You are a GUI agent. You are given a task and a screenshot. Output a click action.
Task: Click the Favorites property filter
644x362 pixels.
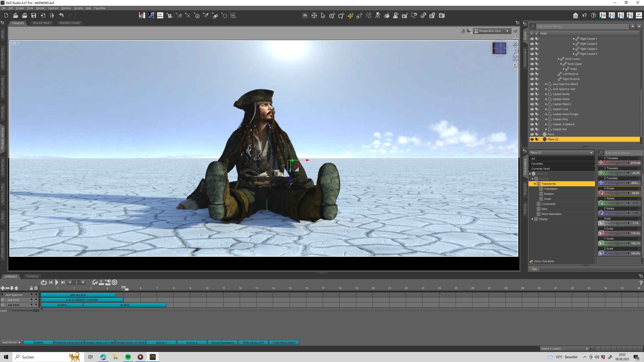click(x=561, y=164)
